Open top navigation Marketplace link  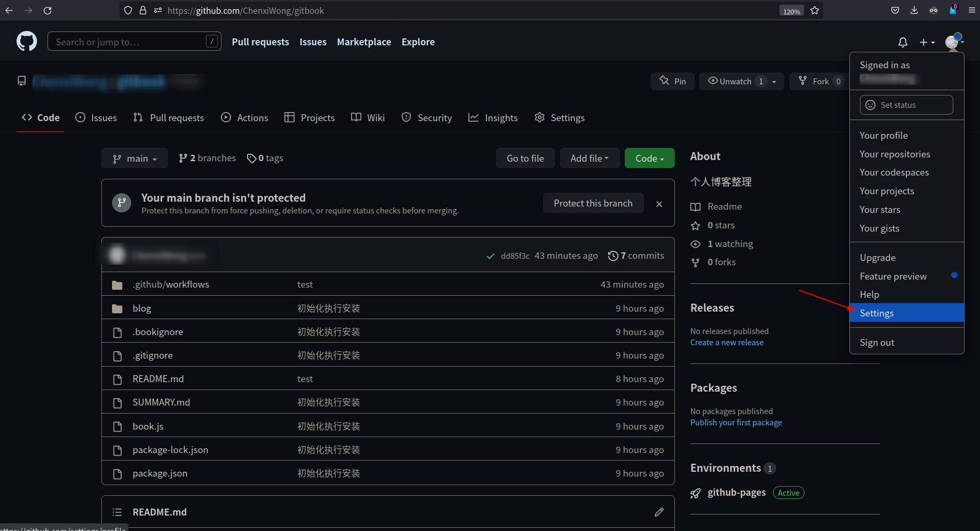(364, 42)
